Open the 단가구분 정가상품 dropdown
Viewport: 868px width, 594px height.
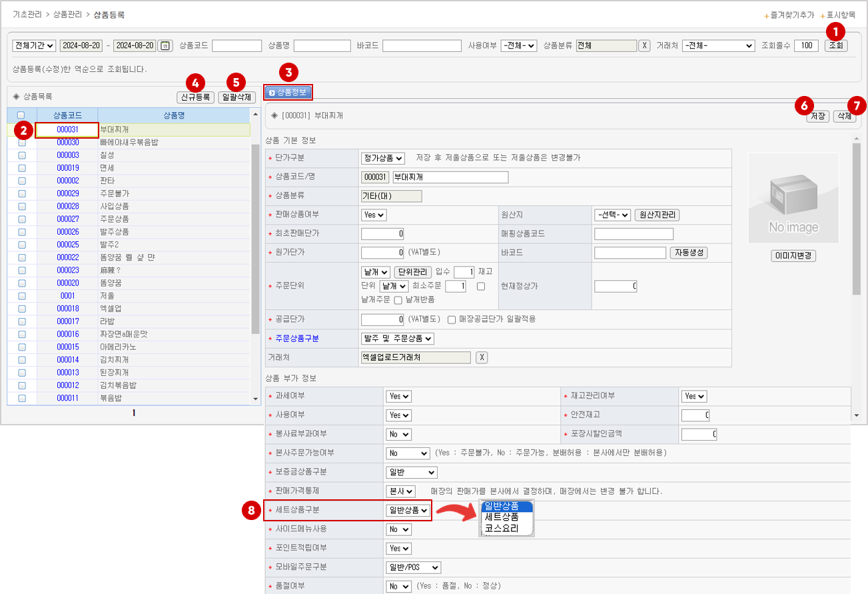(x=382, y=158)
